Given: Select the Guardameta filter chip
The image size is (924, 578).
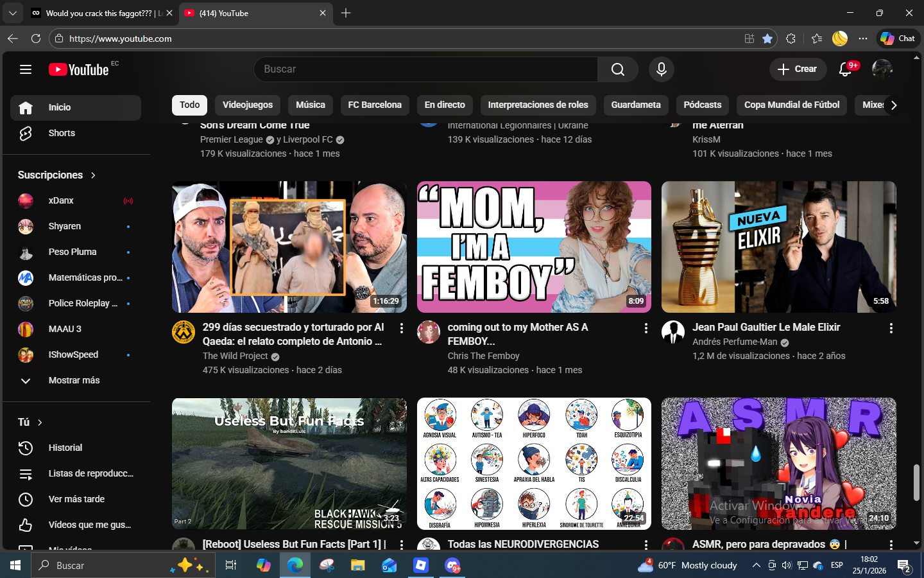Looking at the screenshot, I should 636,105.
